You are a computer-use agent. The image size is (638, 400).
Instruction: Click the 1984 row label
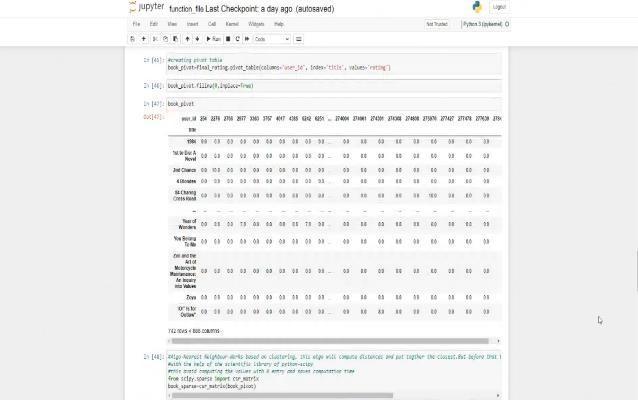coord(191,142)
